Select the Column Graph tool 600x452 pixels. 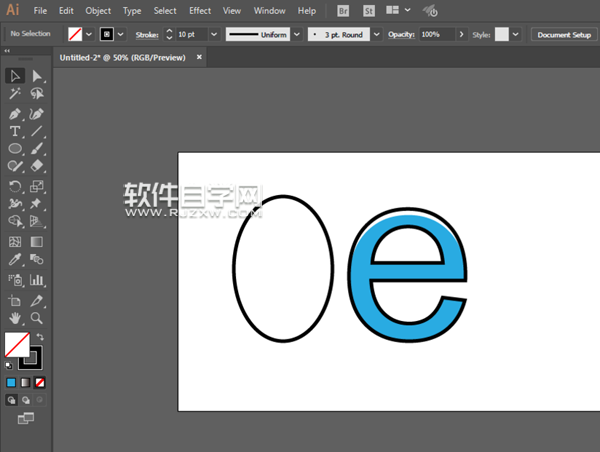click(x=37, y=280)
